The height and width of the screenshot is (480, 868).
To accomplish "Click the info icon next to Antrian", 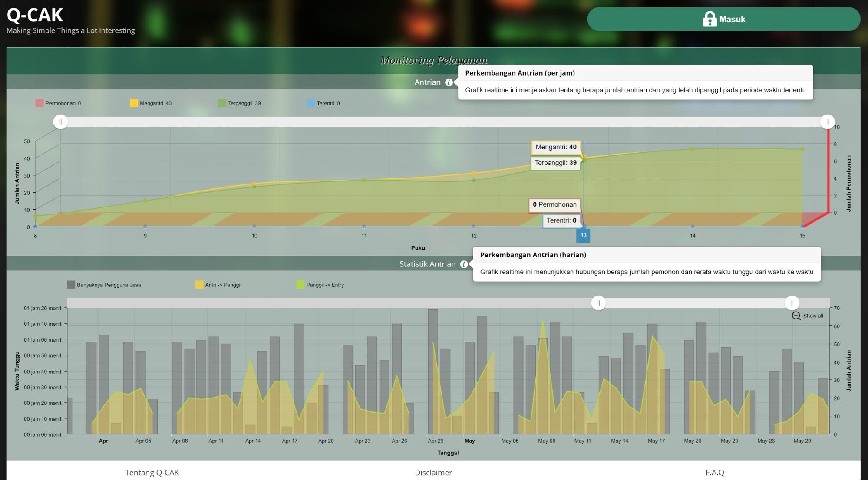I will (x=449, y=82).
